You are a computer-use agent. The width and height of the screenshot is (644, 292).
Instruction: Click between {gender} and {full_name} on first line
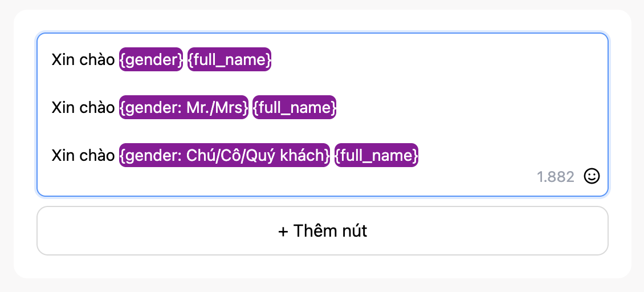coord(185,60)
